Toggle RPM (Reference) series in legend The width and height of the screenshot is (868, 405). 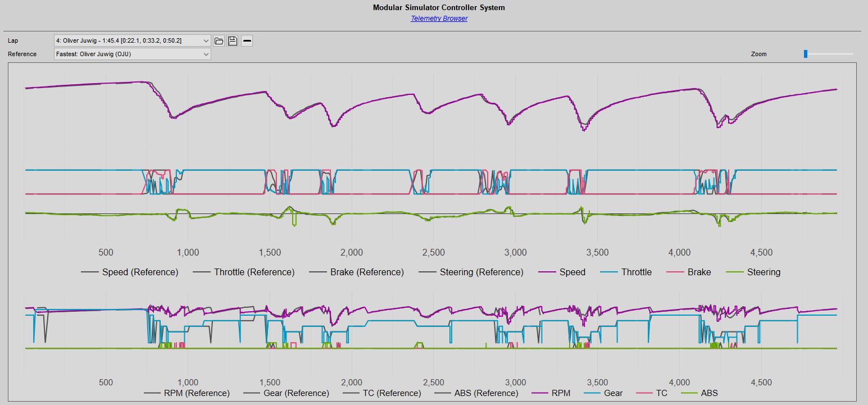pyautogui.click(x=187, y=393)
